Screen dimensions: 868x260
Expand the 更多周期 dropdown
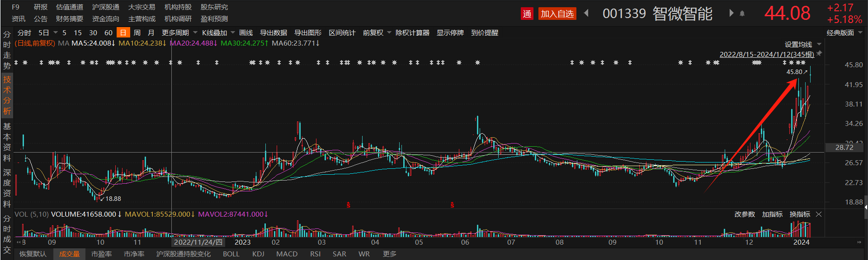179,32
